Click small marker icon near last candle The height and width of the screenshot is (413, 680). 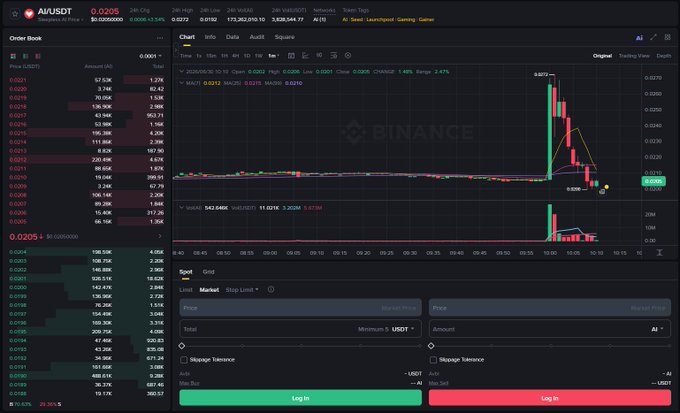coord(602,191)
